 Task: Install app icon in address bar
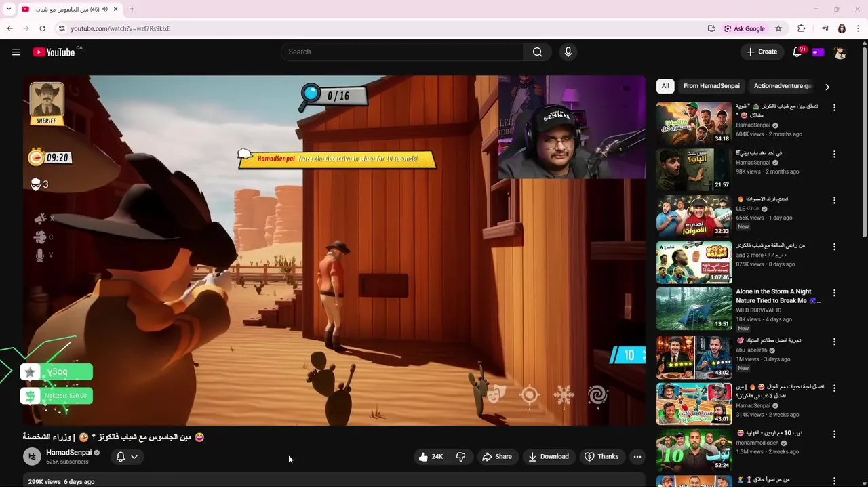point(711,28)
